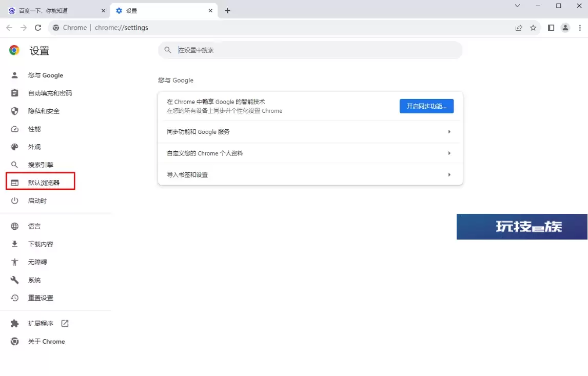This screenshot has height=376, width=588.
Task: Click the 语言 globe icon
Action: 15,226
